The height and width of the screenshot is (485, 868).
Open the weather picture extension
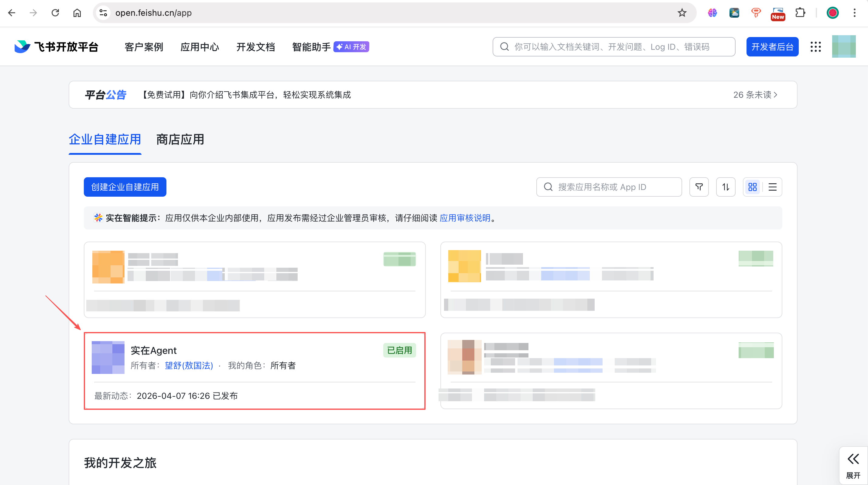tap(734, 13)
